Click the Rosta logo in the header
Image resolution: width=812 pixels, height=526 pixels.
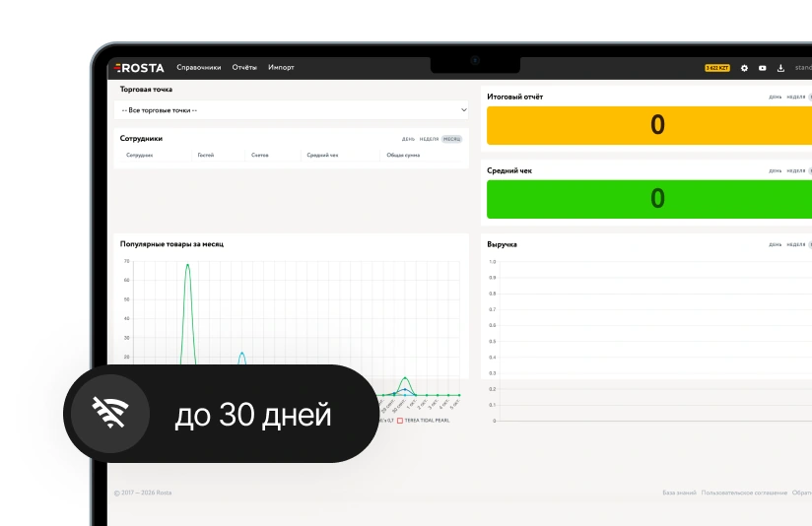pyautogui.click(x=139, y=68)
